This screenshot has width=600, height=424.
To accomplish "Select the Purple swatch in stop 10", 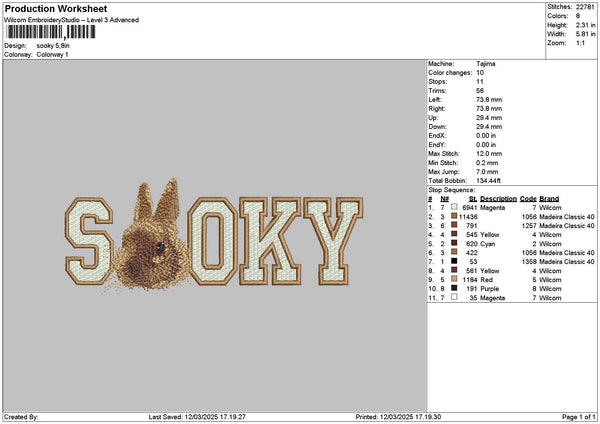I will click(454, 288).
